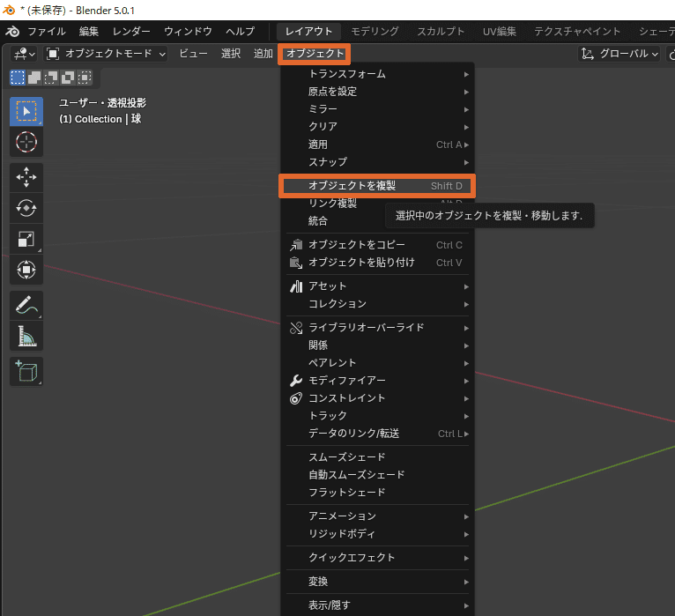Screen dimensions: 675x616
Task: Switch to the レイアウト workspace tab
Action: tap(308, 32)
